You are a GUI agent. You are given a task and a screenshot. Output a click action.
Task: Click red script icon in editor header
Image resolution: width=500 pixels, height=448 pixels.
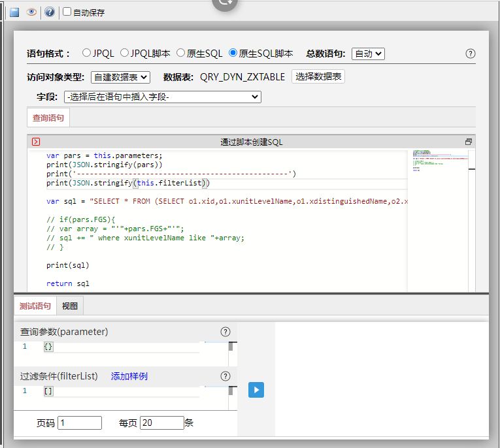pos(36,142)
